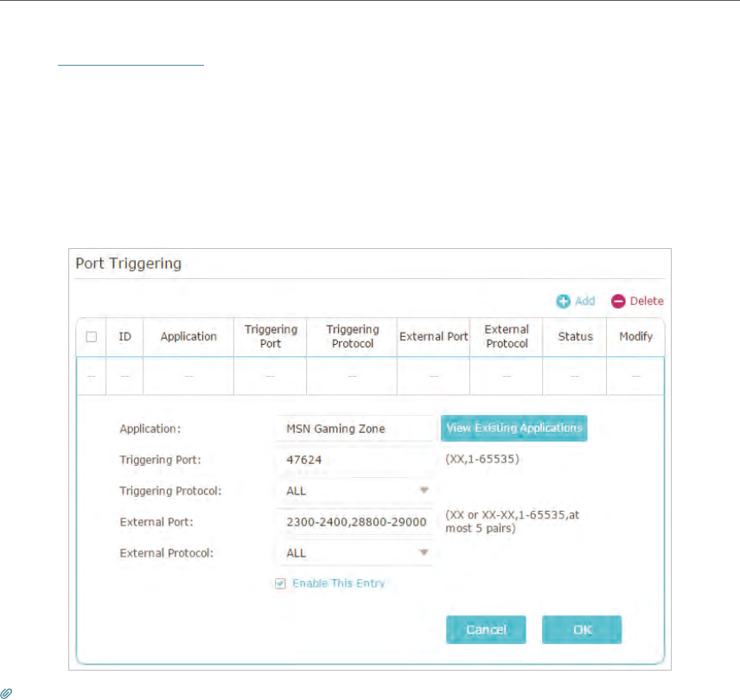Click the 'External Port:' form label
This screenshot has width=740, height=700.
point(156,522)
